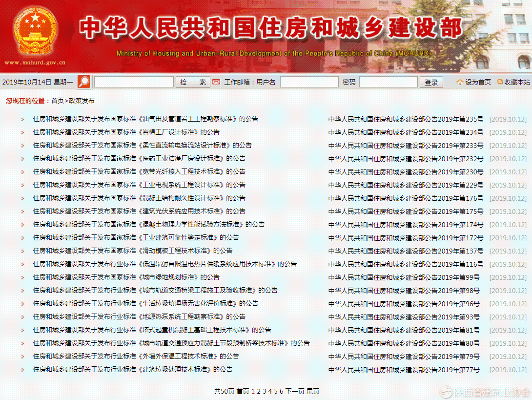
Task: Click 下一页 next page link
Action: 295,392
